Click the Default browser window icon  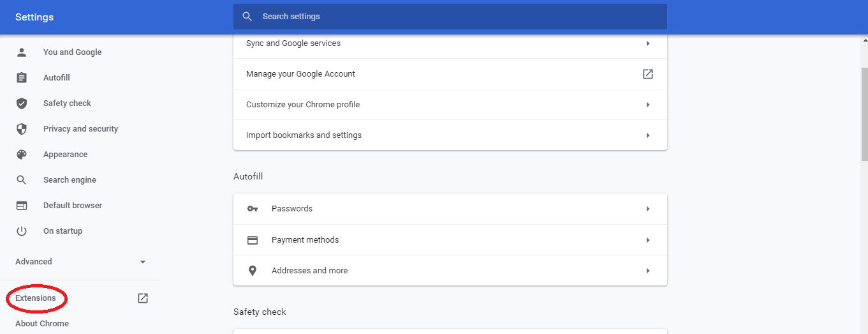[x=22, y=206]
